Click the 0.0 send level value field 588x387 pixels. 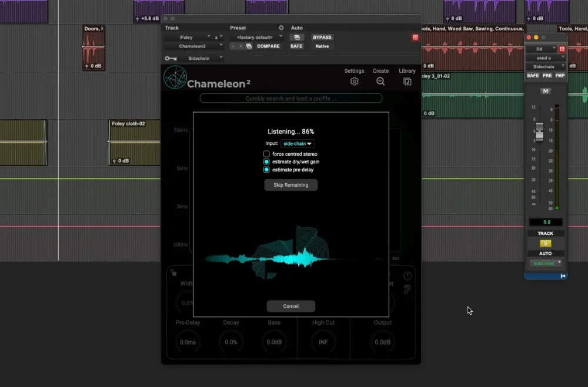[x=546, y=222]
